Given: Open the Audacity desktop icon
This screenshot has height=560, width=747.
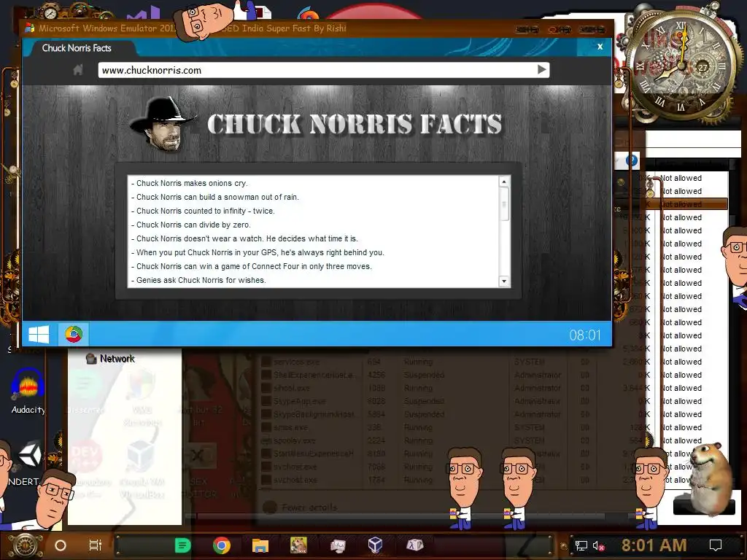Looking at the screenshot, I should (28, 391).
